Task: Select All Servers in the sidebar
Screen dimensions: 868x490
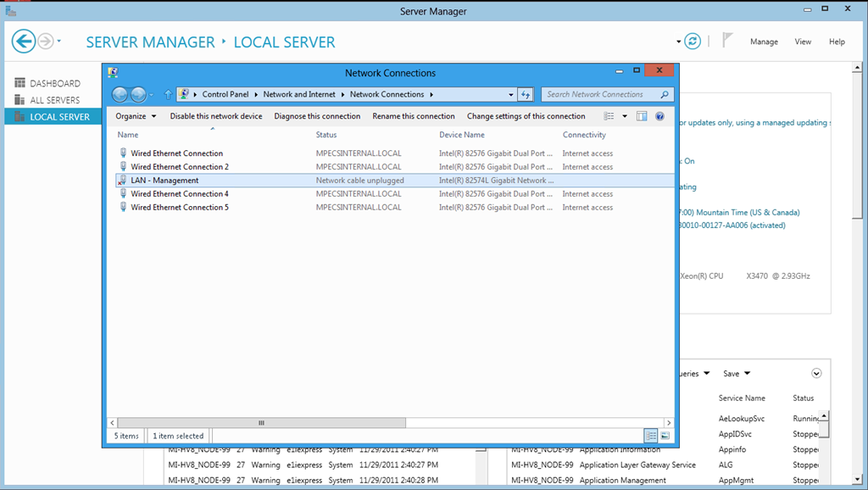Action: click(53, 100)
